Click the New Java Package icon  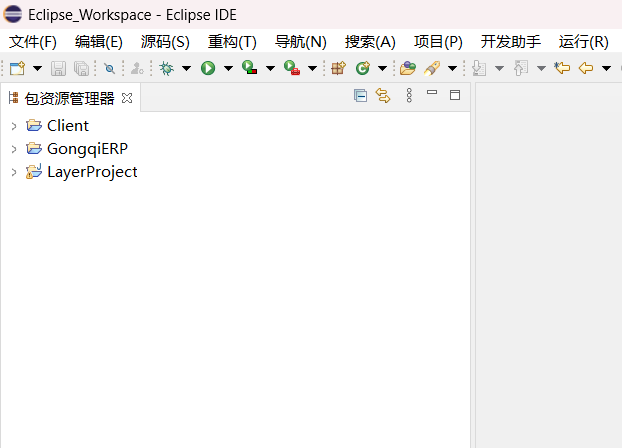tap(338, 68)
